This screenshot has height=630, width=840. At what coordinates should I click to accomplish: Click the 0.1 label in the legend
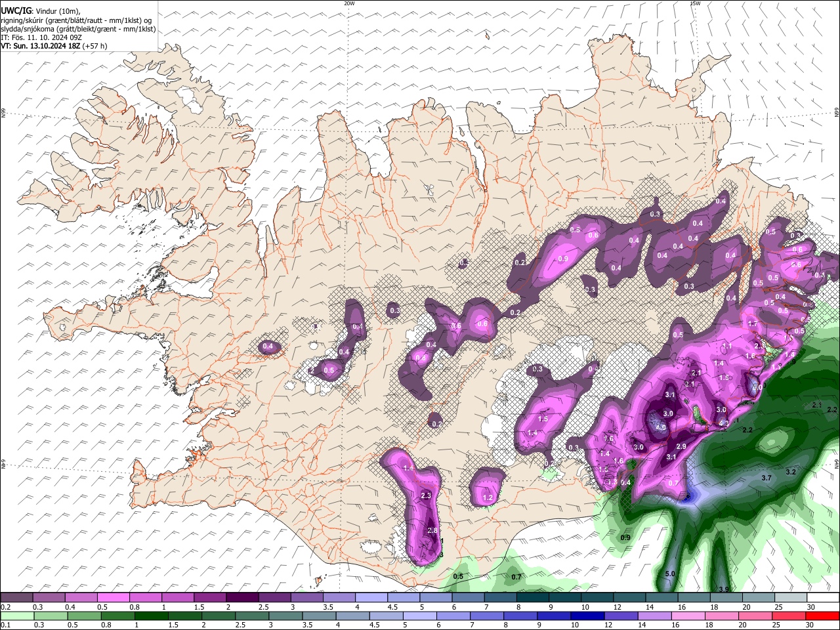click(5, 625)
